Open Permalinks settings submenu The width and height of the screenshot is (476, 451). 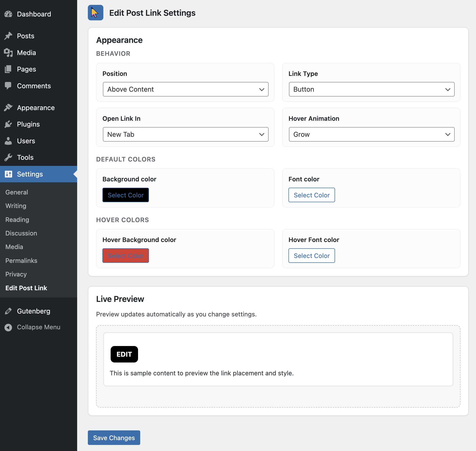click(x=21, y=261)
